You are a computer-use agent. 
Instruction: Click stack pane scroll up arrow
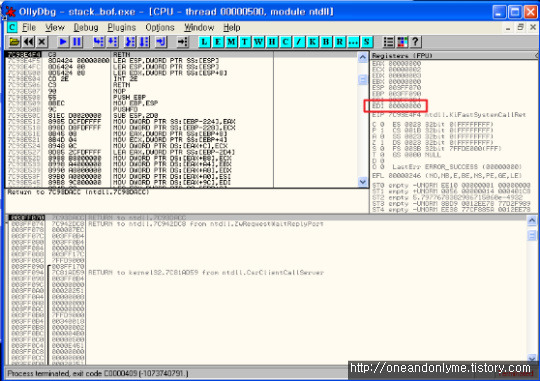pyautogui.click(x=532, y=220)
